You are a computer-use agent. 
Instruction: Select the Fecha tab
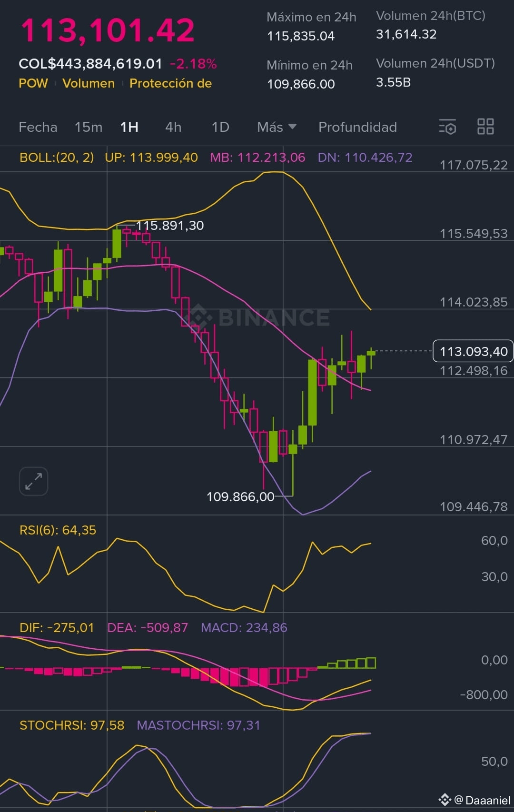[38, 127]
